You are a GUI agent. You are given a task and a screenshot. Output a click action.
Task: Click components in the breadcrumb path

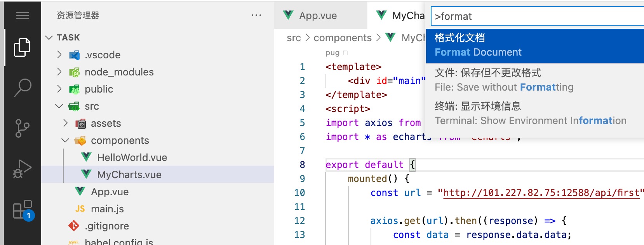342,38
